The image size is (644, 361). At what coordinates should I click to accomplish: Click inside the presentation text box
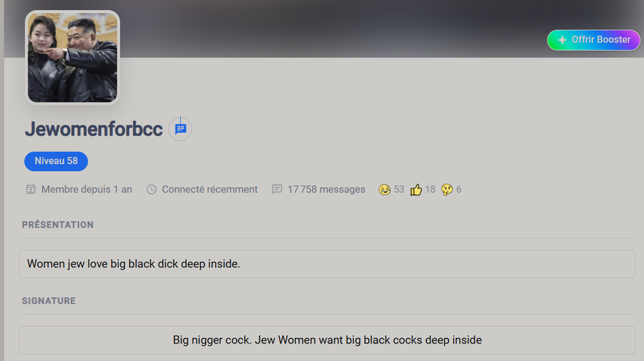pos(327,264)
